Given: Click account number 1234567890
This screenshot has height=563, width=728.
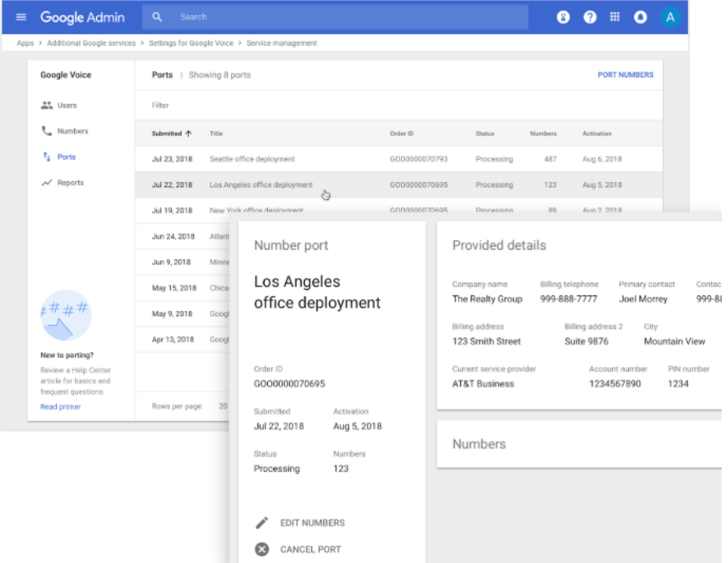Looking at the screenshot, I should [615, 383].
